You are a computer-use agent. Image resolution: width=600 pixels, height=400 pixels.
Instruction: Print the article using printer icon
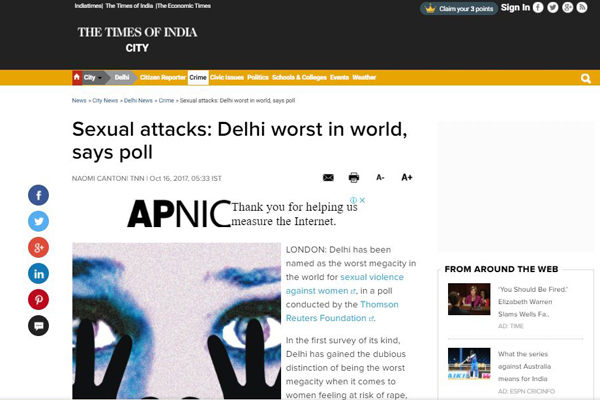point(354,178)
